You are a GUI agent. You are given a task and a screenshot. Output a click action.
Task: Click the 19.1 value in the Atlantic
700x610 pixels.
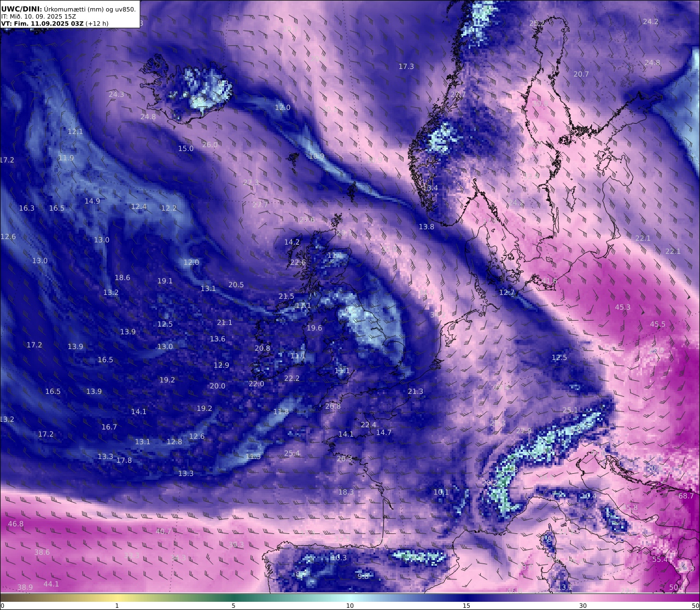pyautogui.click(x=165, y=281)
